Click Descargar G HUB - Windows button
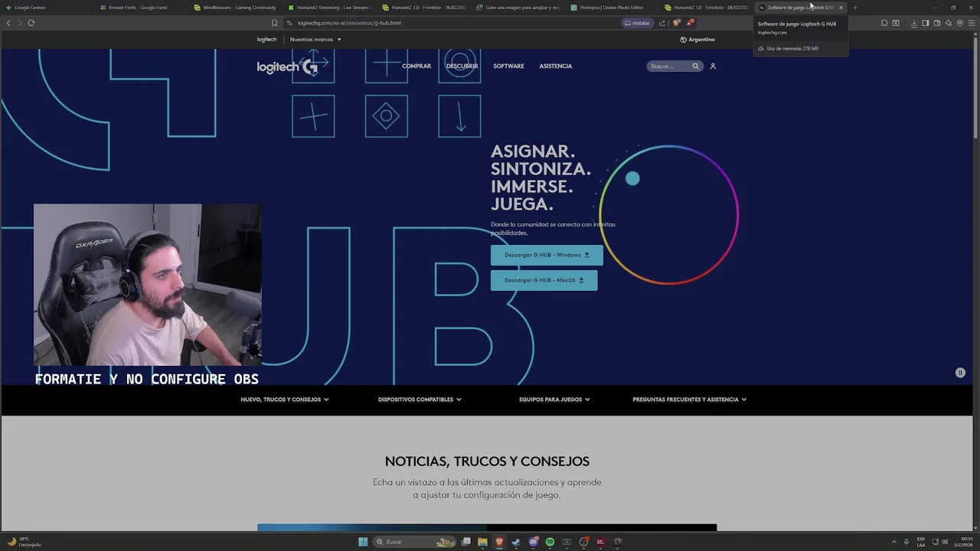Image resolution: width=980 pixels, height=551 pixels. tap(547, 255)
